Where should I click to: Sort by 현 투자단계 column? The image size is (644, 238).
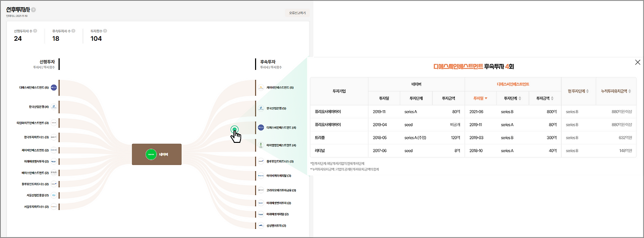pos(579,91)
